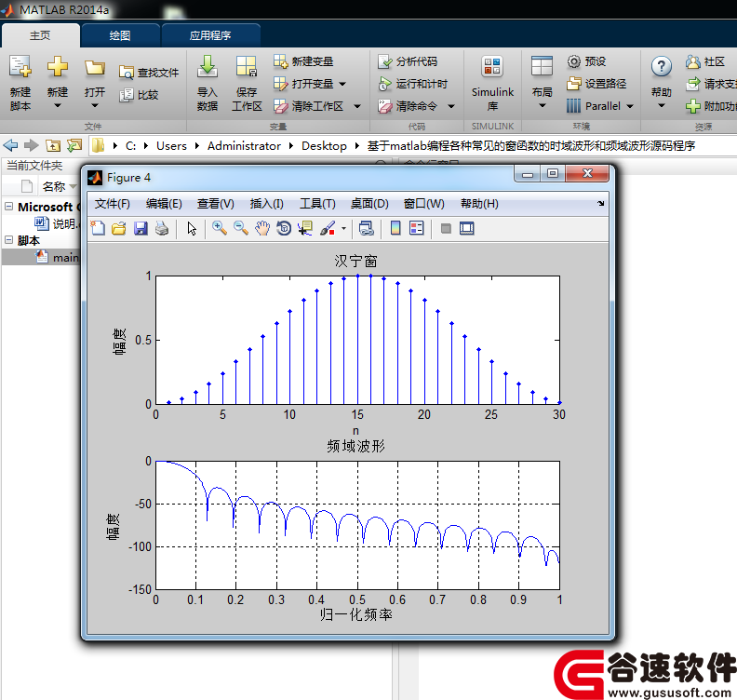Click Run and Time (运行和计时) button

tap(412, 84)
